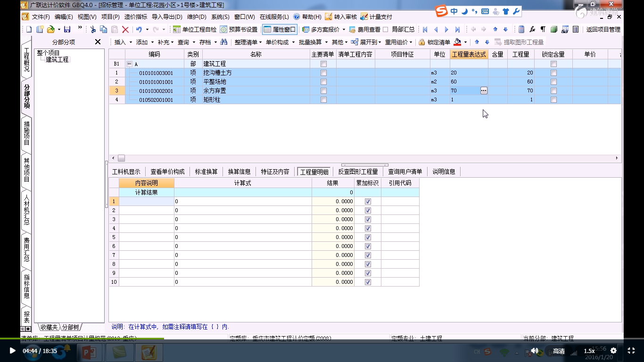
Task: Click 计算式 cell of detail row 1
Action: [x=243, y=201]
